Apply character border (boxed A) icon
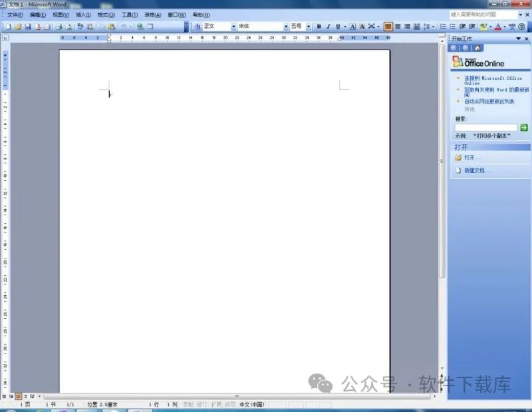 353,27
